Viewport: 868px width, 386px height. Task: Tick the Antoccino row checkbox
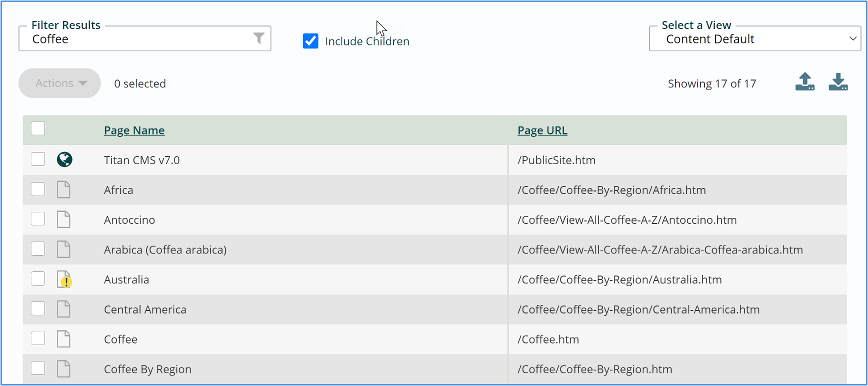[38, 219]
